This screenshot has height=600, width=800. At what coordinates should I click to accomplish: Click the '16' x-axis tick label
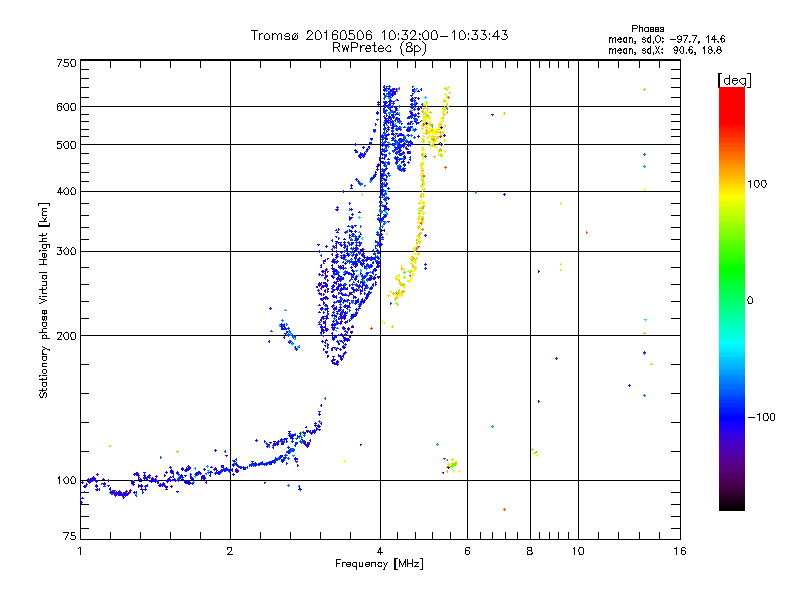[680, 551]
